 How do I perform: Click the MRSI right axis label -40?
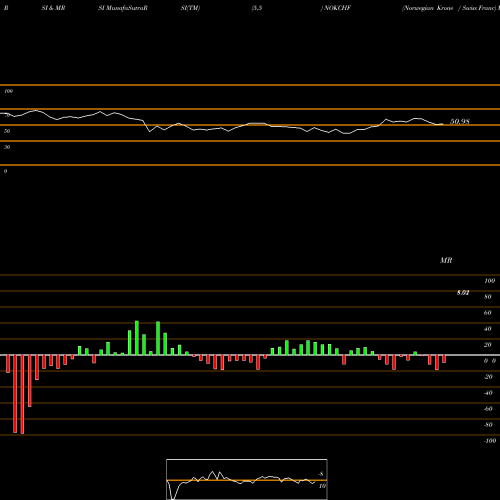click(x=488, y=393)
